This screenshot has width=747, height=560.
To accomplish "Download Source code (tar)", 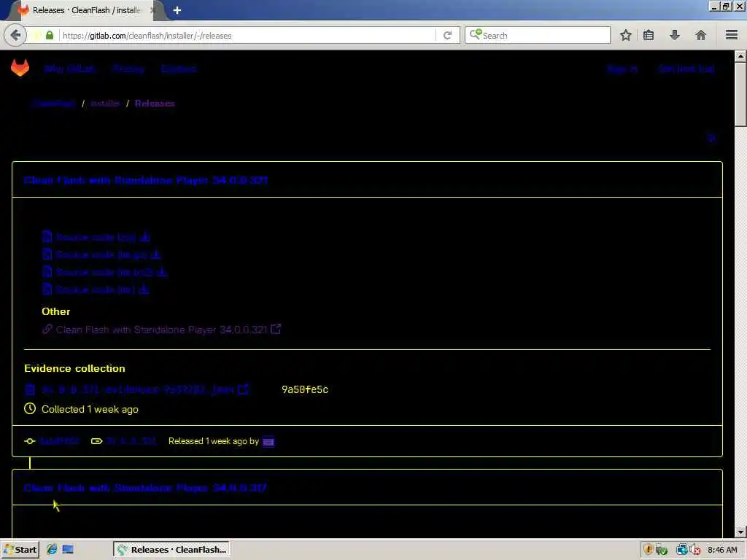I will pyautogui.click(x=96, y=289).
